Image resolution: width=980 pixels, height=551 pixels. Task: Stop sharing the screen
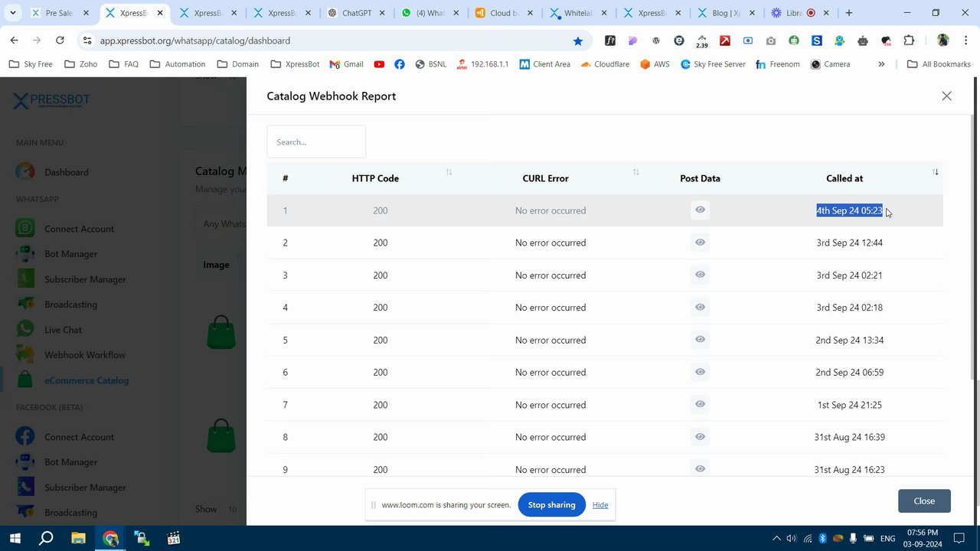(551, 504)
